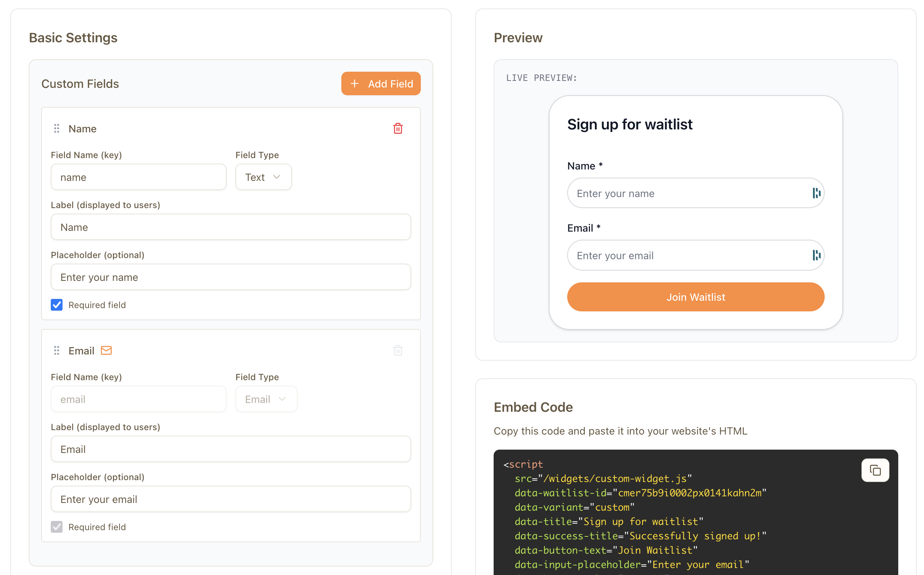Click the envelope icon beside Email heading
Image resolution: width=924 pixels, height=575 pixels.
click(x=106, y=350)
